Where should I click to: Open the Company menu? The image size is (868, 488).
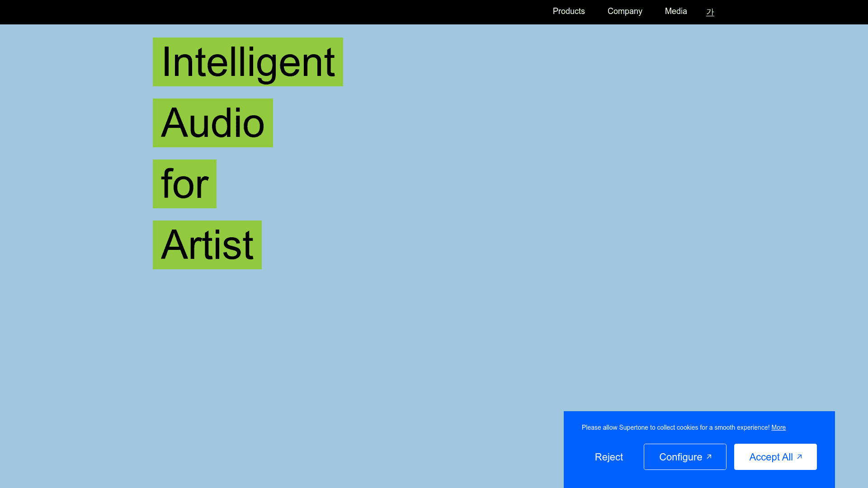(624, 11)
